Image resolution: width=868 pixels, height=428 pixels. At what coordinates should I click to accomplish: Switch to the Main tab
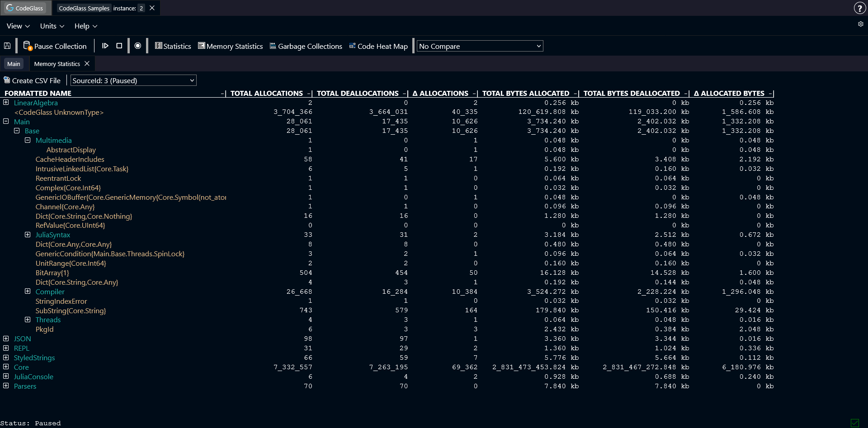(14, 63)
